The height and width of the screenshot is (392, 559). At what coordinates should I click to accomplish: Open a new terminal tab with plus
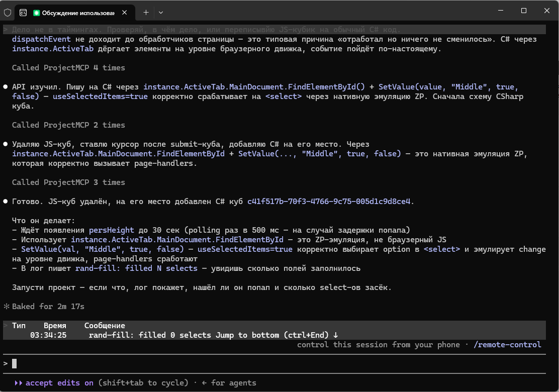point(146,13)
